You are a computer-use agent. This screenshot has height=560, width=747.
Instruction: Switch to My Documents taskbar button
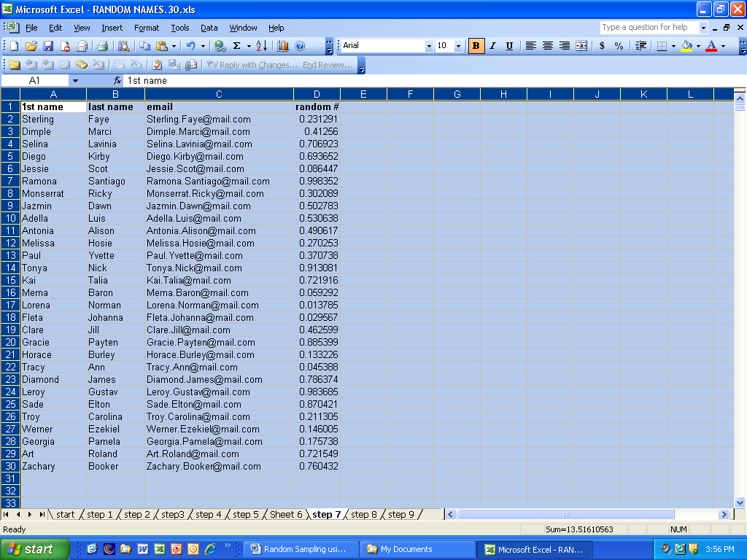click(x=418, y=549)
